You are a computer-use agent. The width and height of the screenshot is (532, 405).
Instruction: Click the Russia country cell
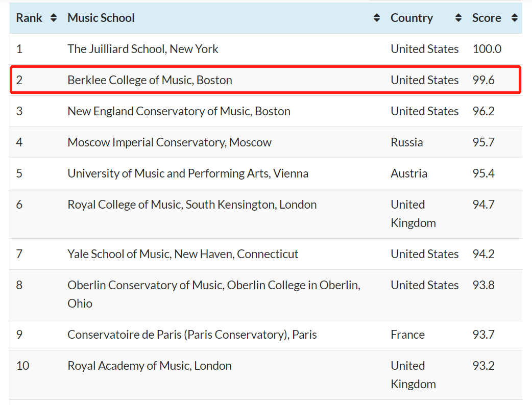point(407,142)
